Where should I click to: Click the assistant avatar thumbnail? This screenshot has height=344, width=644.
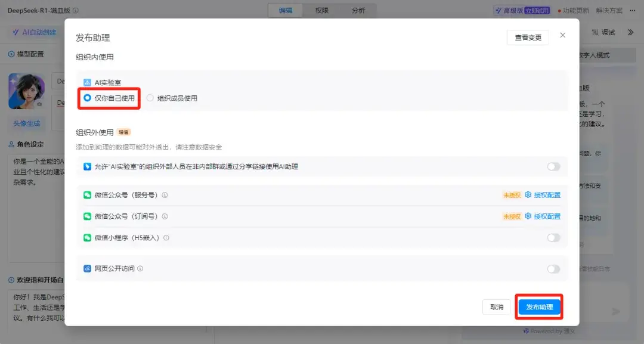tap(27, 91)
